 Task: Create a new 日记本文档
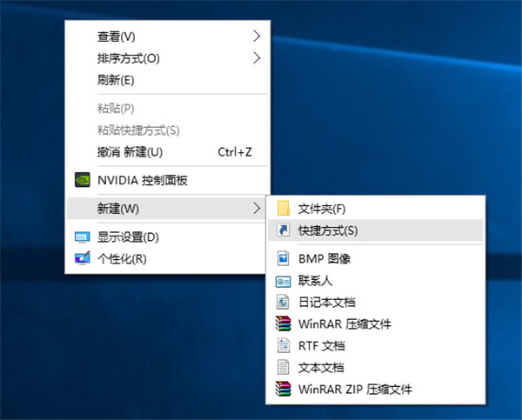(x=376, y=303)
